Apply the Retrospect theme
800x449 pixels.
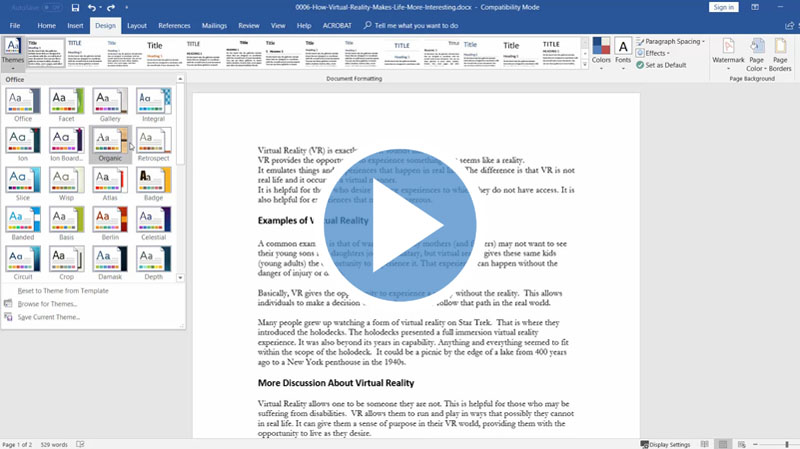(153, 143)
